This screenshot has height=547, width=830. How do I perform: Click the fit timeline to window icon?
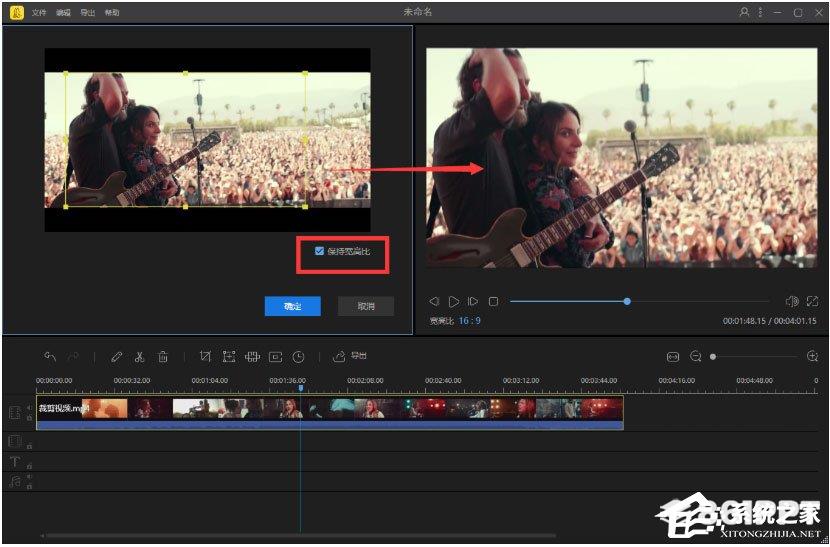point(673,357)
